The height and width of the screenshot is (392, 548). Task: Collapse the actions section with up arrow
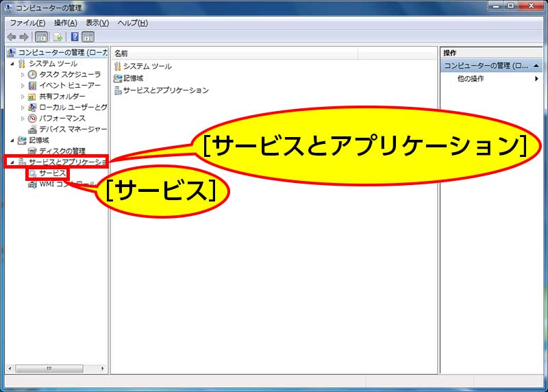(536, 66)
